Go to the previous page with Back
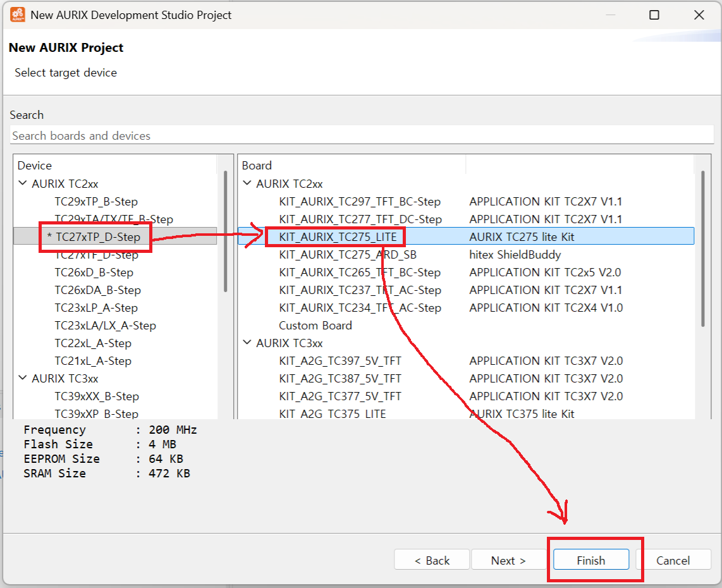 pos(432,560)
